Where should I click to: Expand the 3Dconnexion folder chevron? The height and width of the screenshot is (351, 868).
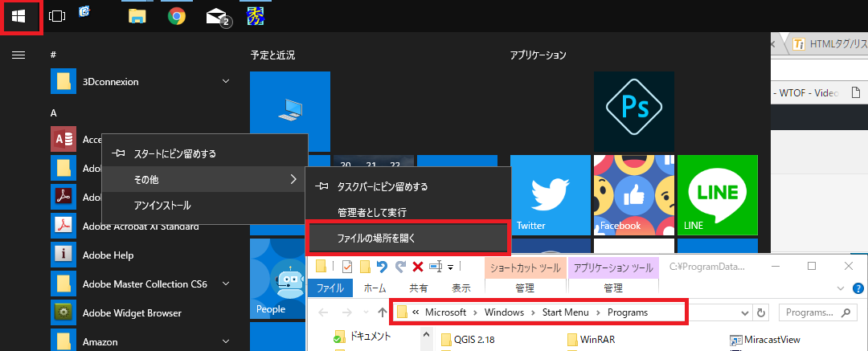click(x=225, y=81)
